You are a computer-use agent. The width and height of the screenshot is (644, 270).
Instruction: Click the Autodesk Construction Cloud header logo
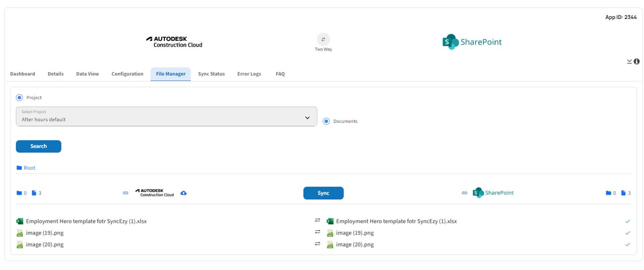174,42
